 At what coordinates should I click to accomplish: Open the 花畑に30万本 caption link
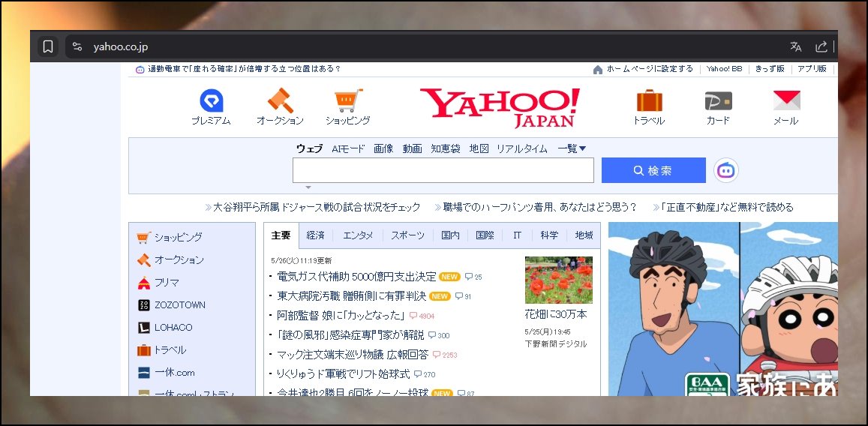point(556,314)
